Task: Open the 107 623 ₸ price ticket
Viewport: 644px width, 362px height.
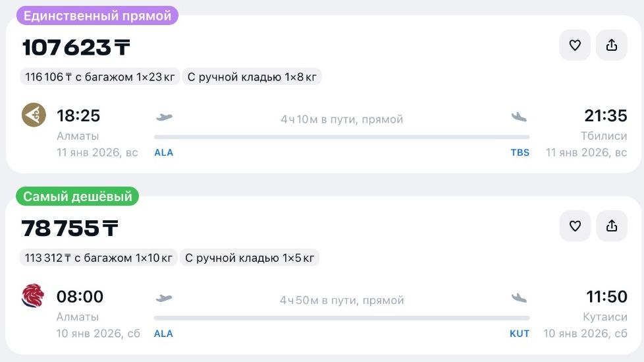Action: click(76, 47)
